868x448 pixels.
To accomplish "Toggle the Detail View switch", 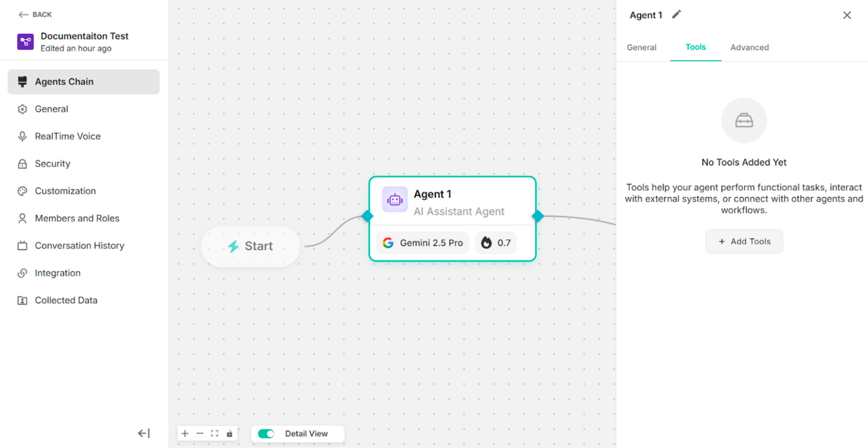I will 266,434.
